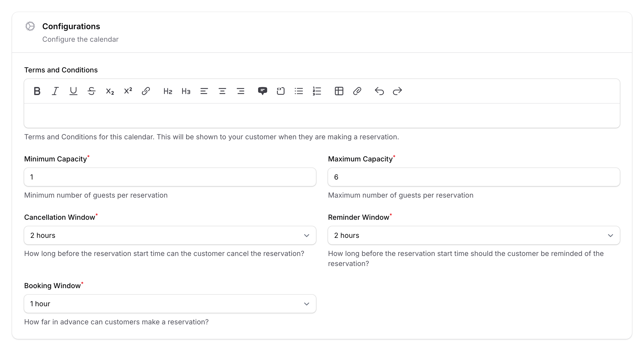This screenshot has height=351, width=644.
Task: Apply italic formatting
Action: coord(55,91)
